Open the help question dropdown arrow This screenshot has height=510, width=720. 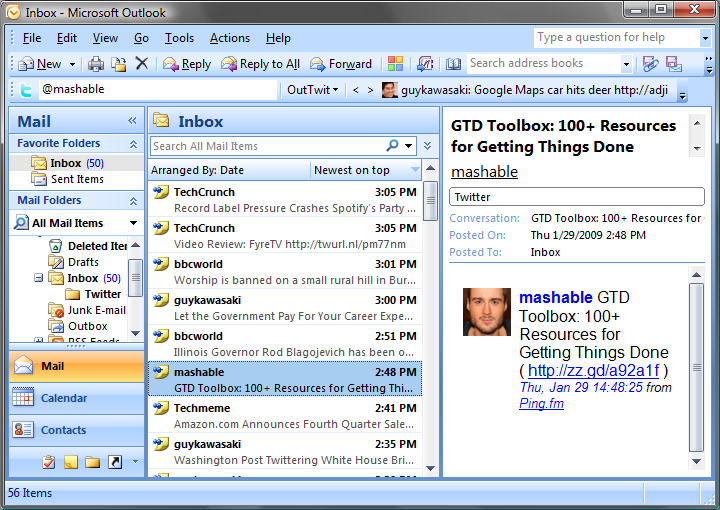coord(705,38)
